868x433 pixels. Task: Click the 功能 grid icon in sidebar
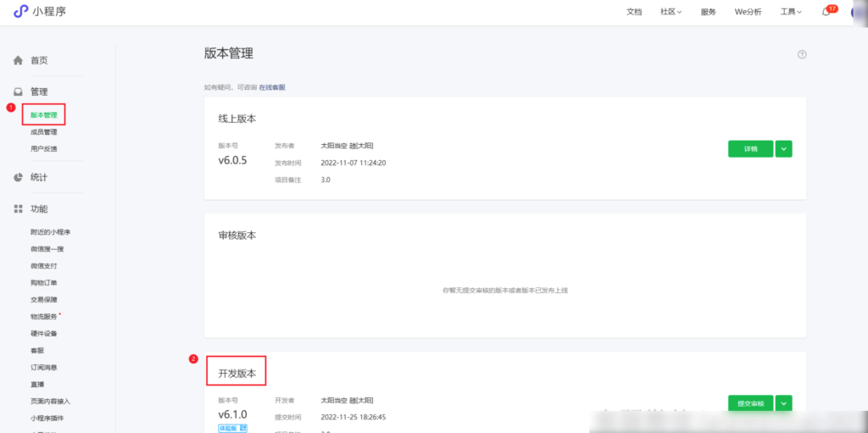[18, 208]
